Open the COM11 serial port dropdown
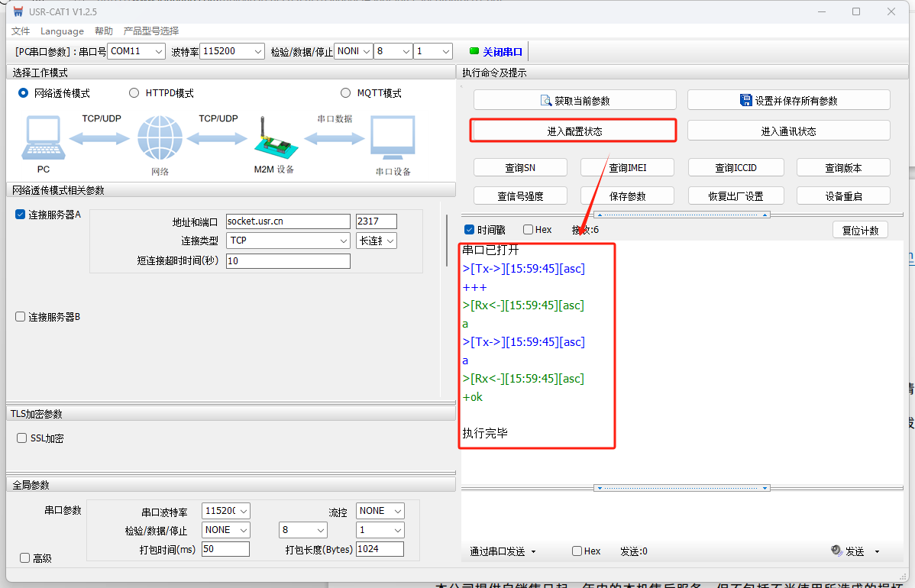Viewport: 915px width, 588px height. pos(136,51)
